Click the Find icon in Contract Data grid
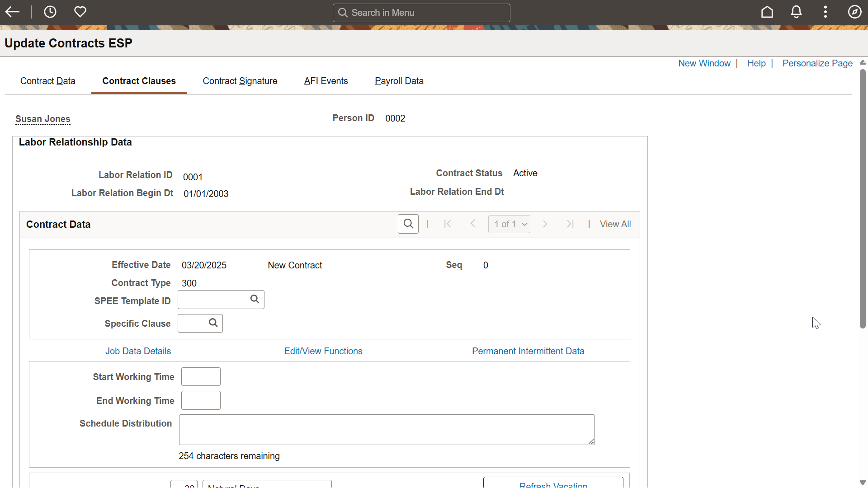The height and width of the screenshot is (488, 868). [408, 224]
